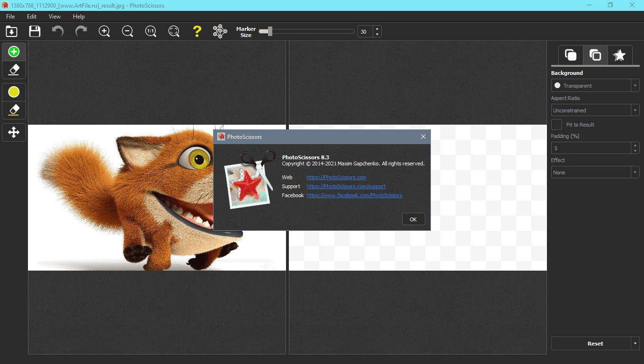Enable the Fit to Result checkbox

coord(557,125)
